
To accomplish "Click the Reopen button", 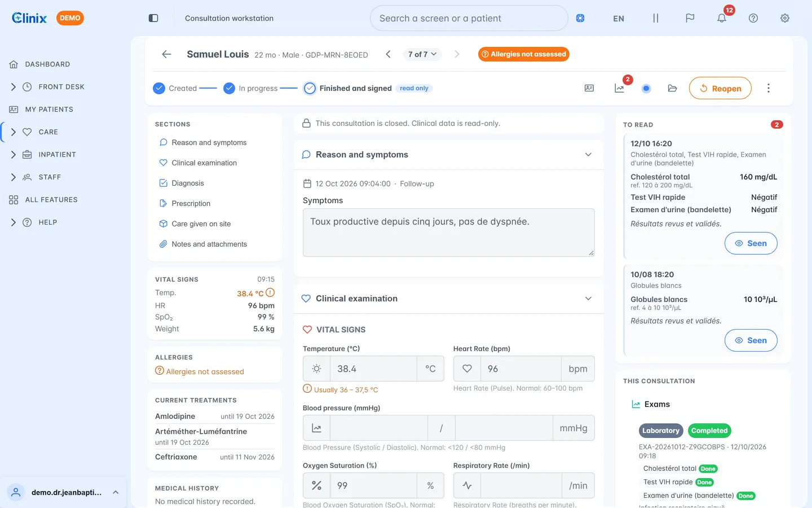I will [720, 88].
